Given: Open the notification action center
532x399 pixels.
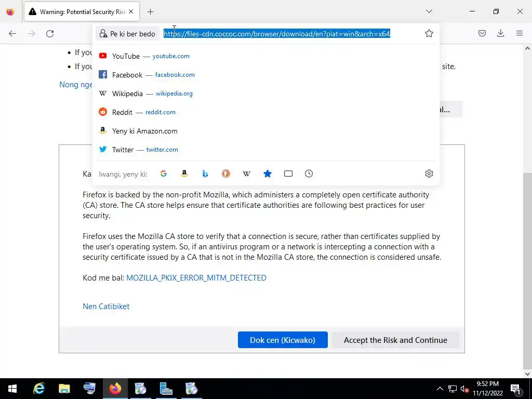Looking at the screenshot, I should 516,389.
